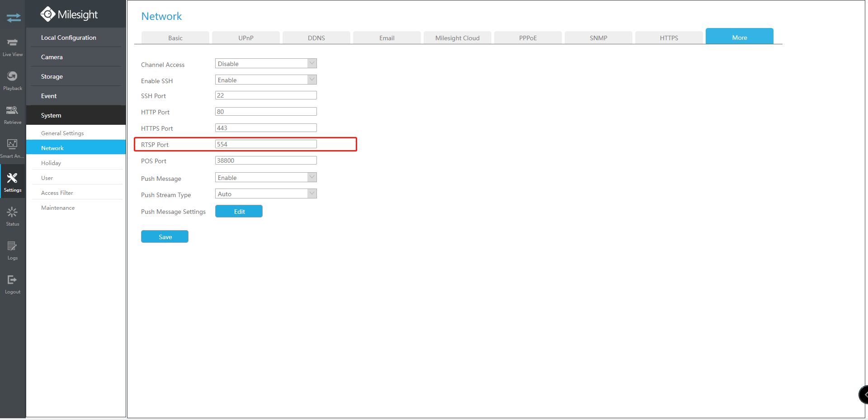Open User submenu item
Image resolution: width=868 pixels, height=420 pixels.
pyautogui.click(x=76, y=178)
